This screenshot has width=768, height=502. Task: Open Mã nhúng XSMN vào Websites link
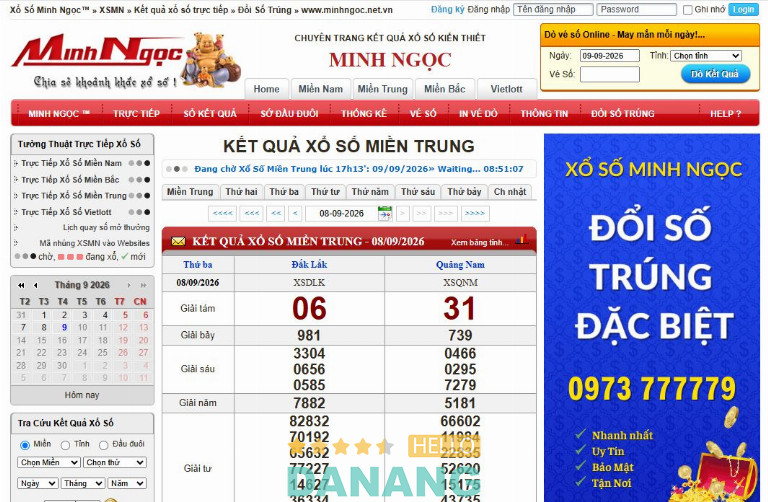click(95, 243)
